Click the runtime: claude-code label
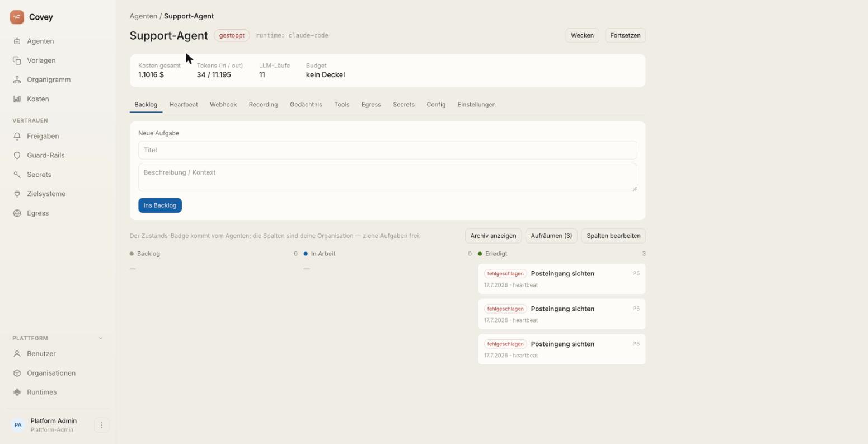 [x=292, y=35]
